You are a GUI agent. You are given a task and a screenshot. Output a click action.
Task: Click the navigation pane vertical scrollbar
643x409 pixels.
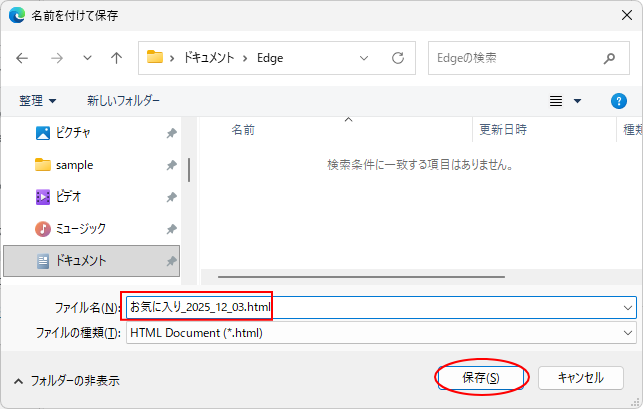tap(189, 170)
